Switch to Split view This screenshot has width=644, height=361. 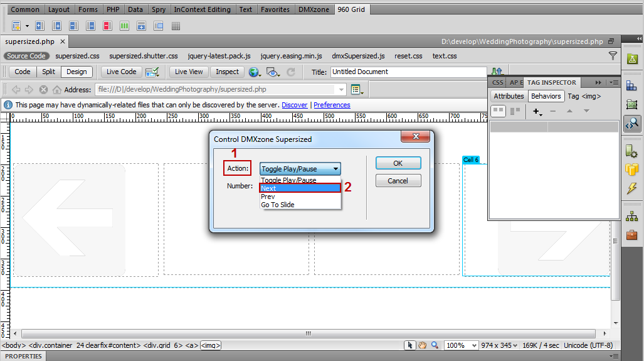coord(48,72)
